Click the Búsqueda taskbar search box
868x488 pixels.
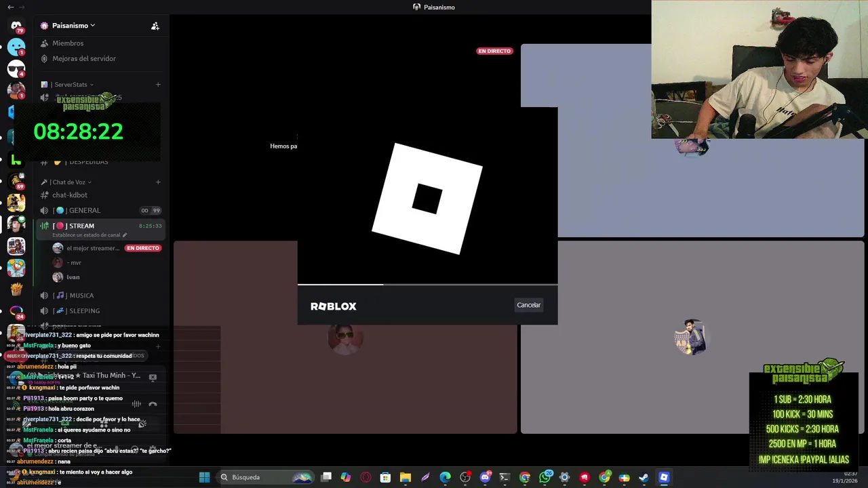266,477
